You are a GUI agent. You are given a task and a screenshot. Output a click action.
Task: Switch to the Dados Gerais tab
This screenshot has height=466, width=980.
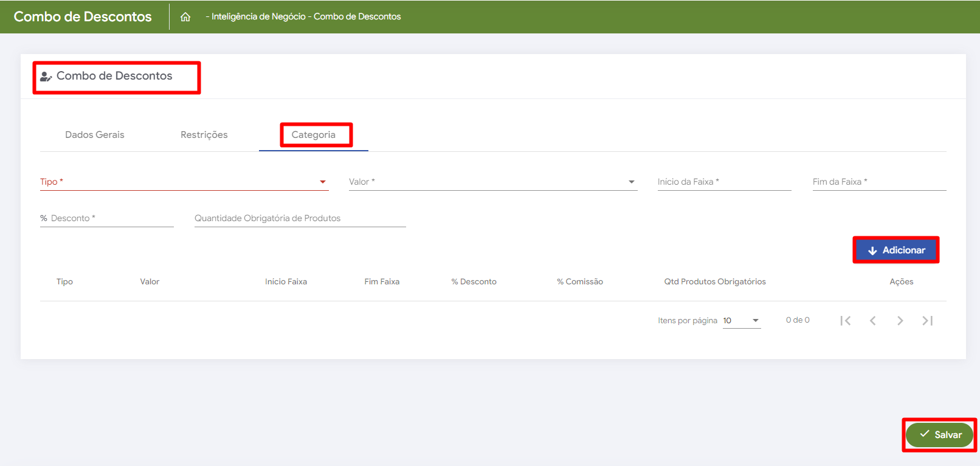(x=95, y=135)
